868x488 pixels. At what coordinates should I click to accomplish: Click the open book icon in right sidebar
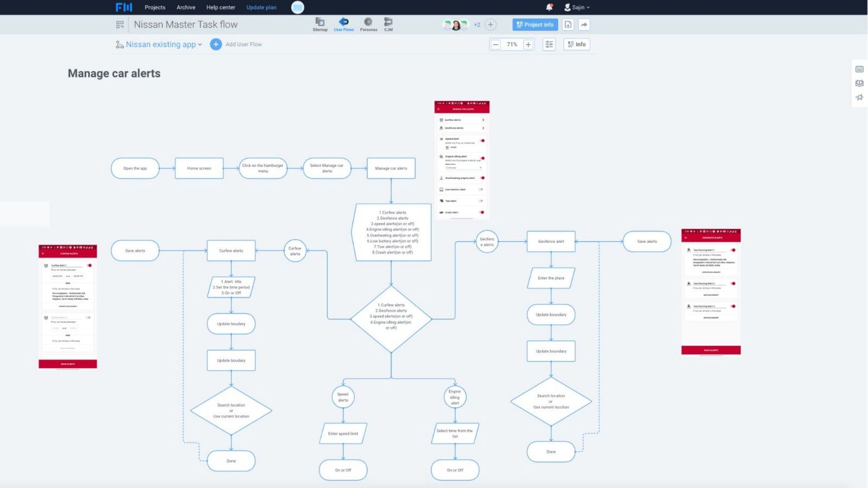pos(859,84)
